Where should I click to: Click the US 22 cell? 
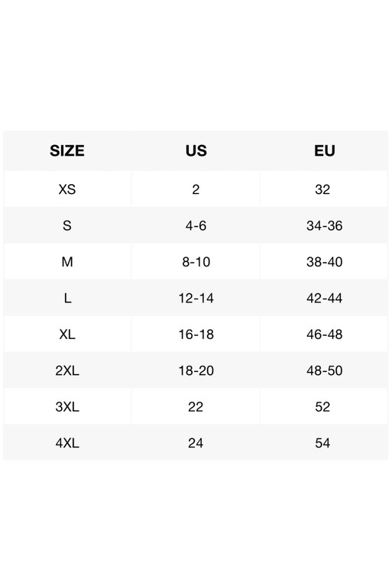196,407
